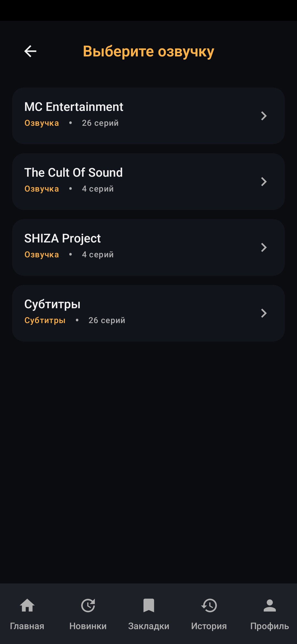This screenshot has height=644, width=297.
Task: Open the Профиль tab label
Action: (269, 626)
